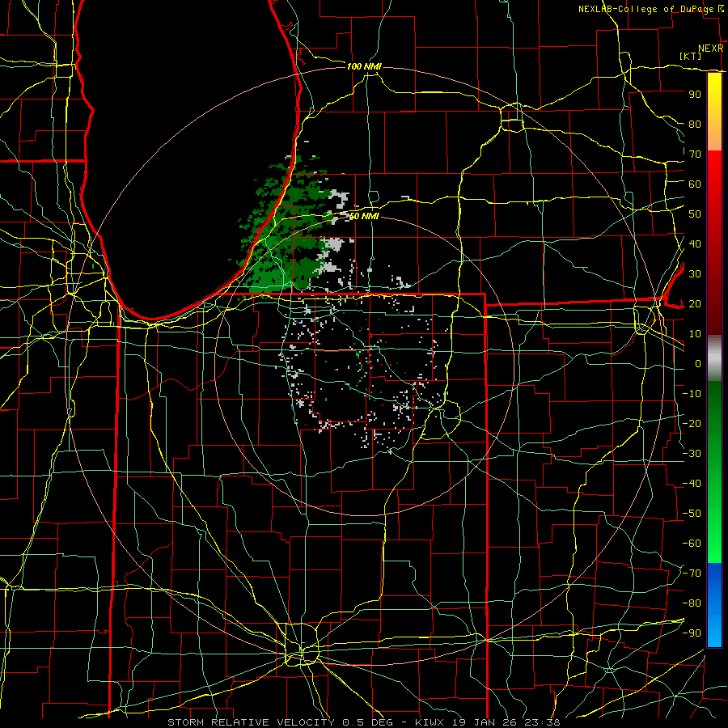
Task: Click the 90 value on velocity scale
Action: [x=695, y=95]
